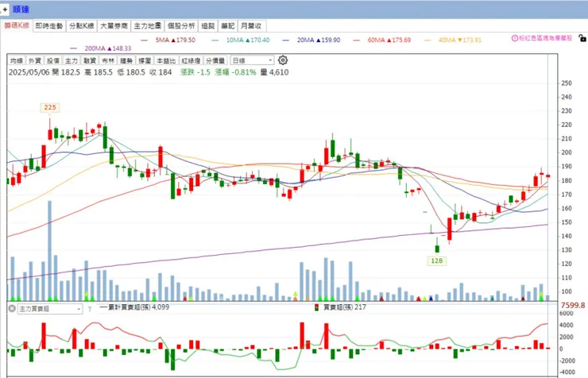Toggle the 均線 moving-average overlay
The image size is (588, 378).
pyautogui.click(x=17, y=60)
